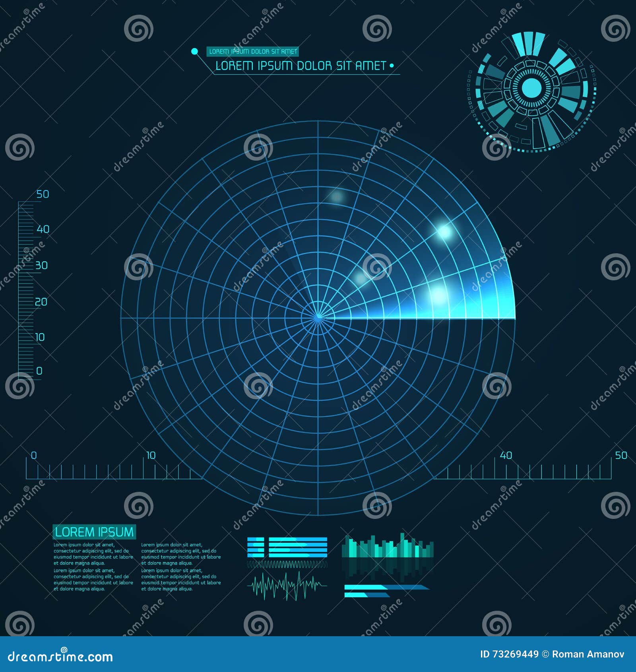Click the teal dot beside the subtitle callout

coord(194,51)
